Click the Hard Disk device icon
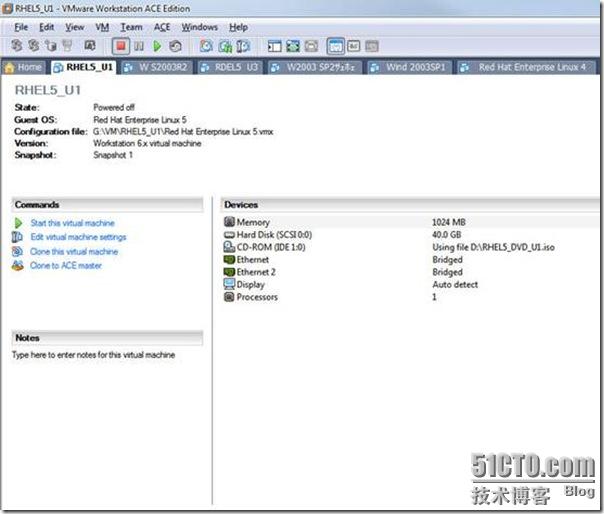 229,235
